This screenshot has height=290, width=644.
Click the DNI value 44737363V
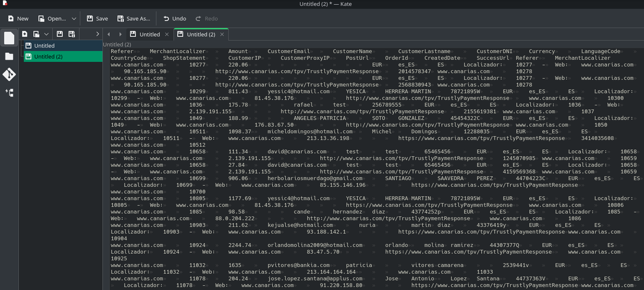pos(530,278)
